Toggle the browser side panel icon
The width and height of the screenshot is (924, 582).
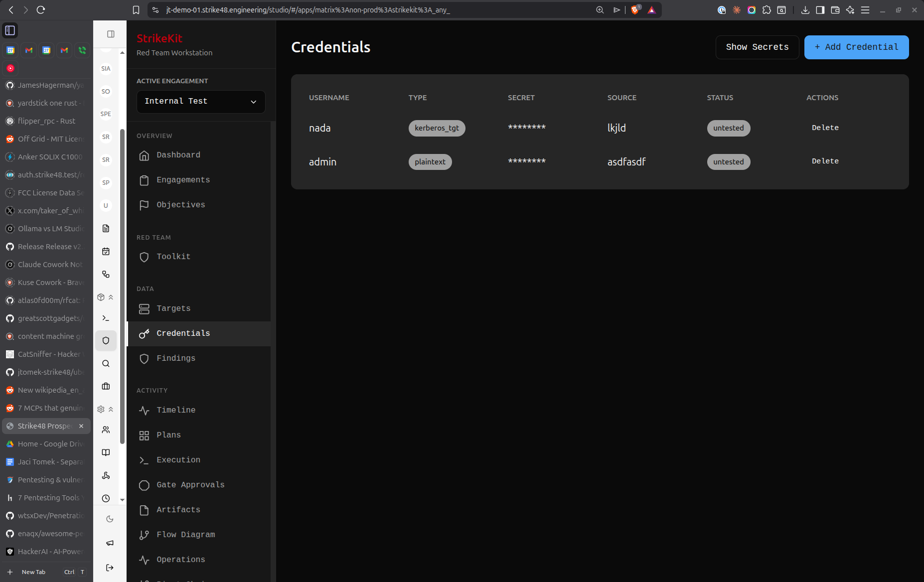coord(820,10)
